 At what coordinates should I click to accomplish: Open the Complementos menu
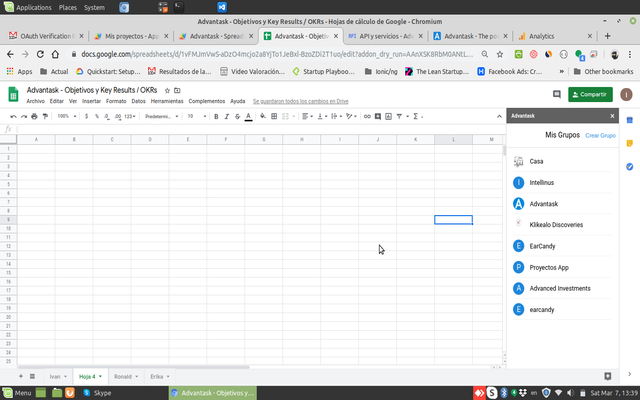(207, 101)
